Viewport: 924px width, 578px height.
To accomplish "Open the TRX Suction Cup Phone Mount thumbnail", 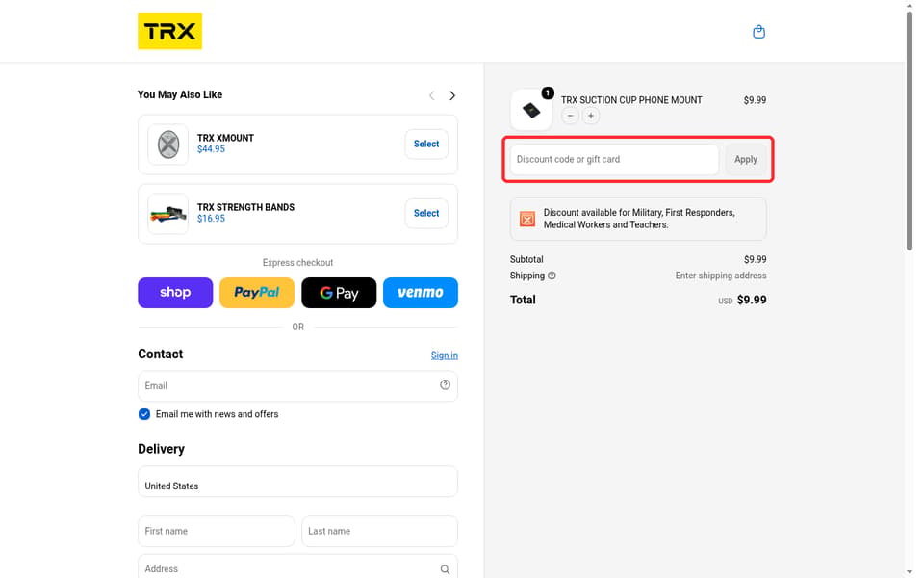I will pos(531,110).
